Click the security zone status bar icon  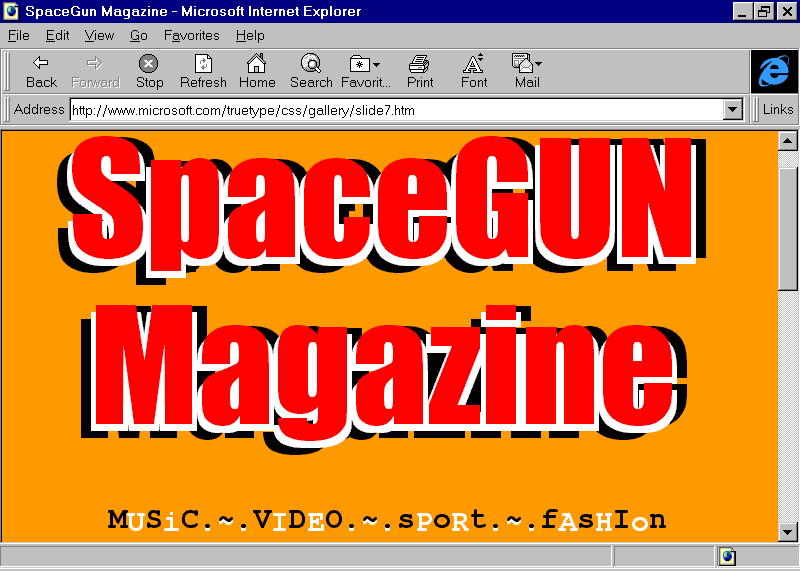click(727, 556)
